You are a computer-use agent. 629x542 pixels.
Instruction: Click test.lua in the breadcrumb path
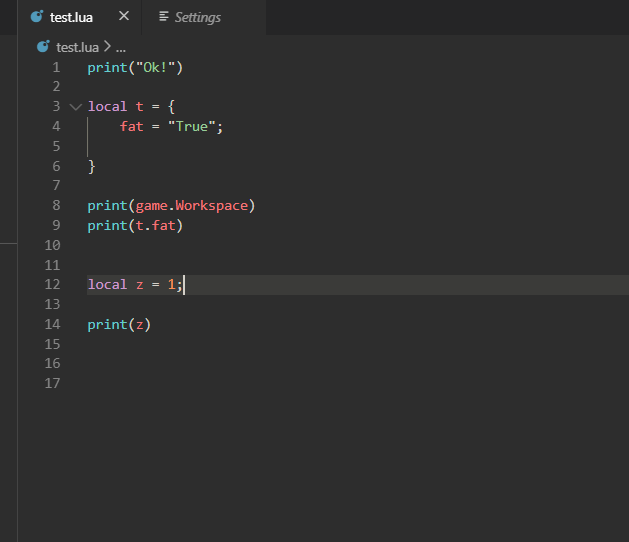(77, 47)
